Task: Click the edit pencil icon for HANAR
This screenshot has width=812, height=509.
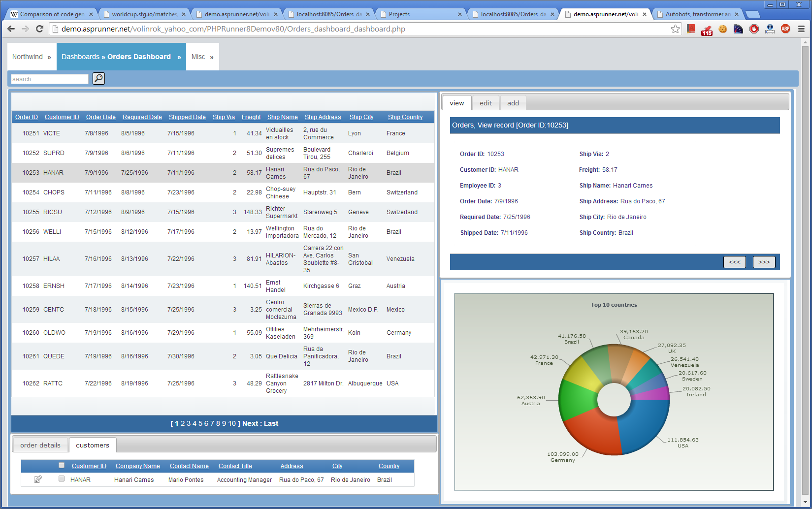Action: [x=38, y=479]
